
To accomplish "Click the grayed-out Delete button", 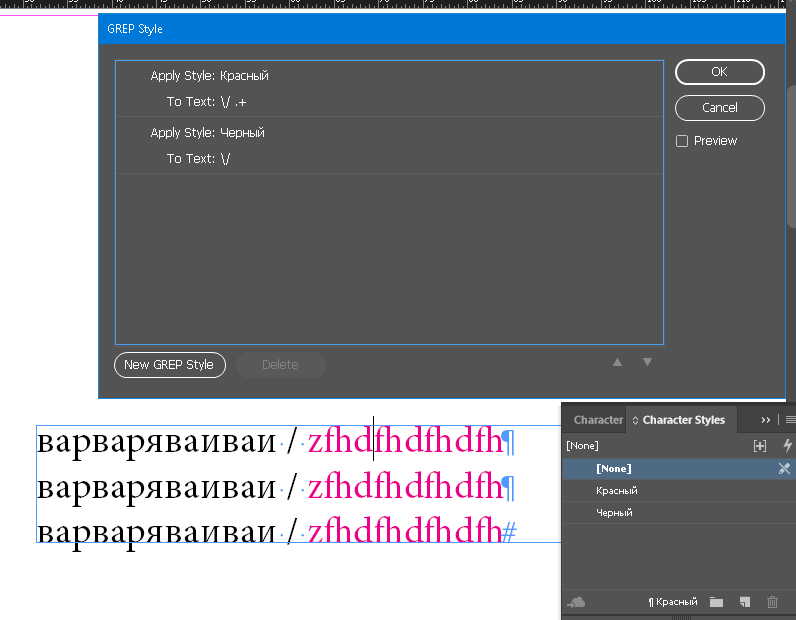I will 280,365.
